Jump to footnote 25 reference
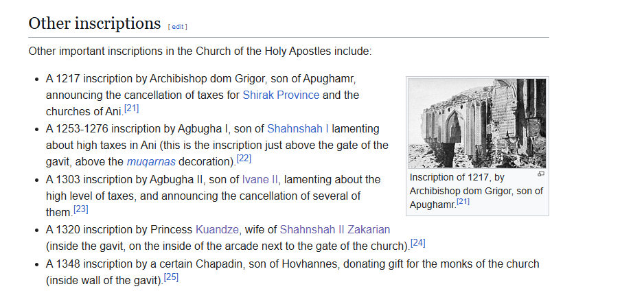Image resolution: width=644 pixels, height=291 pixels. pos(171,277)
